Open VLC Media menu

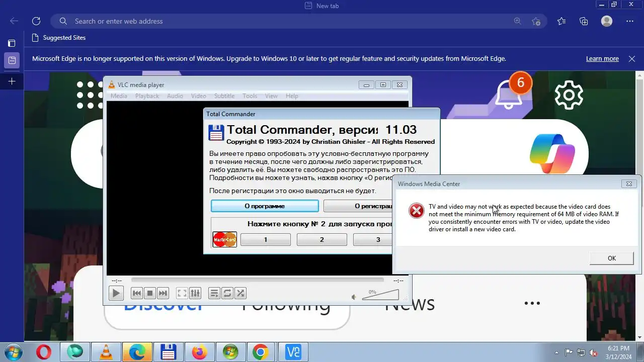[119, 96]
